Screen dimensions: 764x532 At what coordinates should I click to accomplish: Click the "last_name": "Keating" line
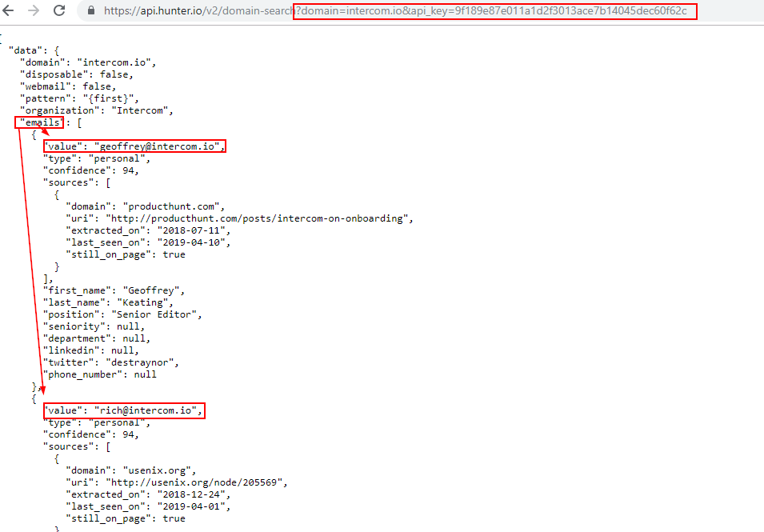point(108,302)
